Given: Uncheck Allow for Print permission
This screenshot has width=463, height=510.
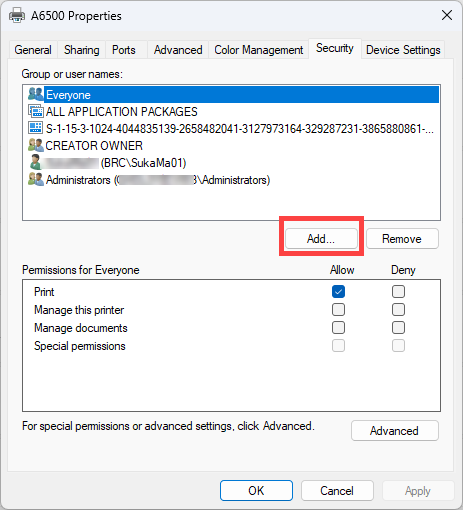Looking at the screenshot, I should (x=338, y=292).
